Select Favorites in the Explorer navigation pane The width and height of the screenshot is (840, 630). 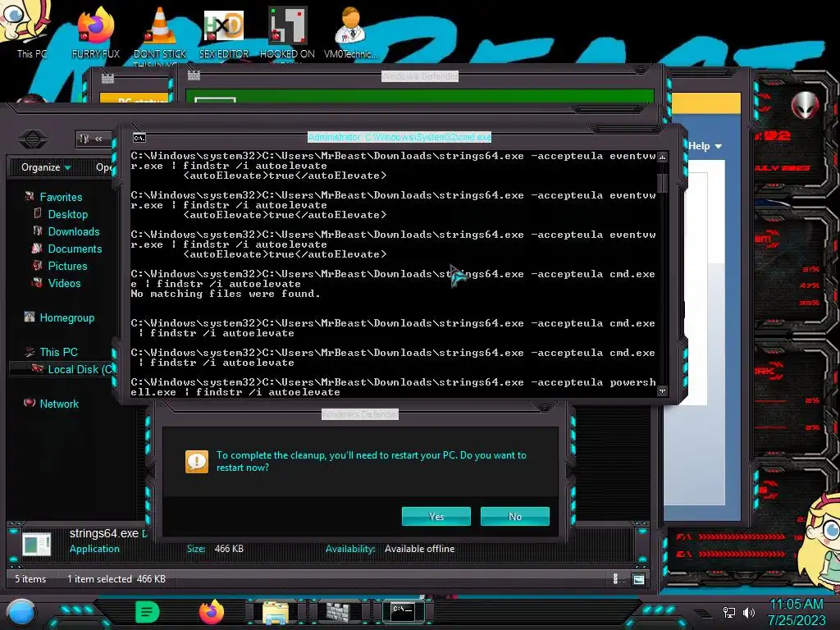(61, 197)
